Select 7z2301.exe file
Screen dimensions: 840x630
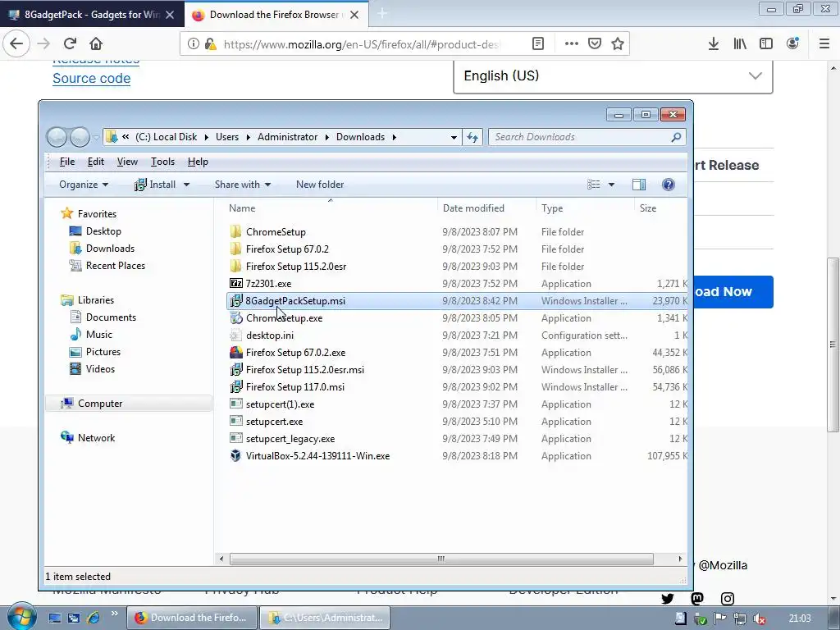pos(268,283)
